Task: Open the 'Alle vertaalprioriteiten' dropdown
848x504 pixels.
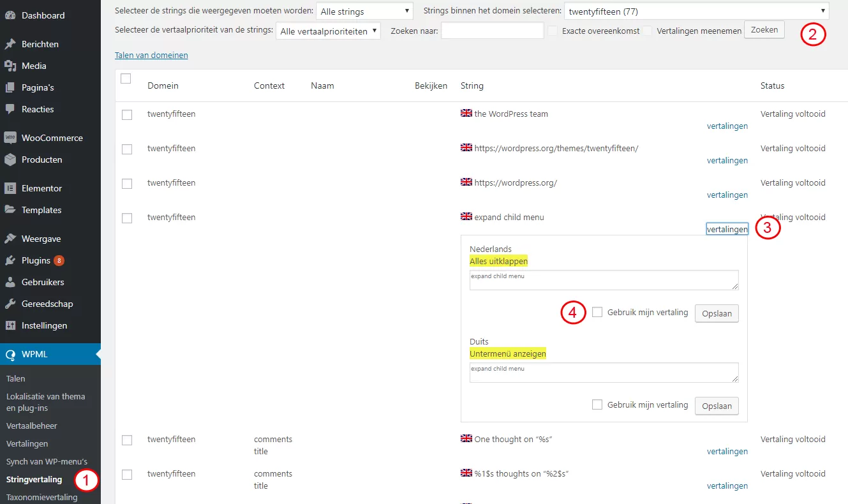Action: [x=328, y=31]
